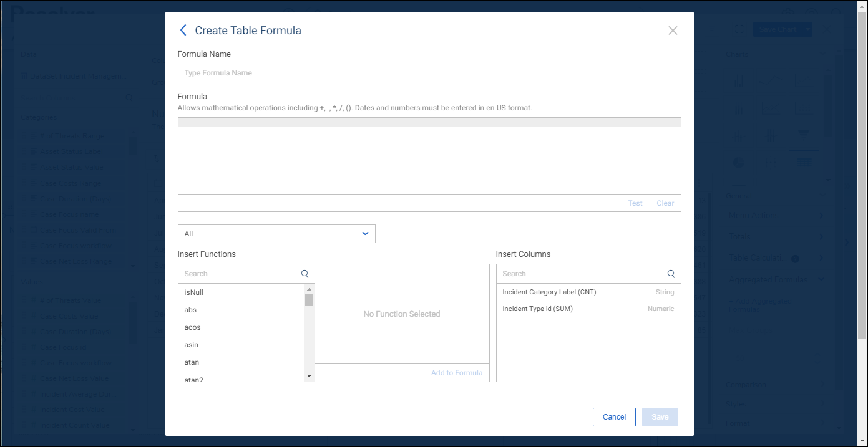Select the isNull function
The image size is (868, 447).
194,292
